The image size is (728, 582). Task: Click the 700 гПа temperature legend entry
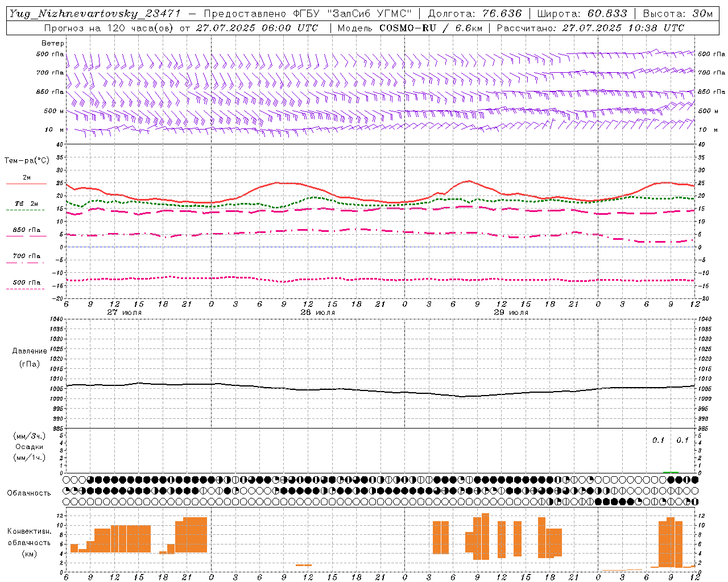pos(26,256)
